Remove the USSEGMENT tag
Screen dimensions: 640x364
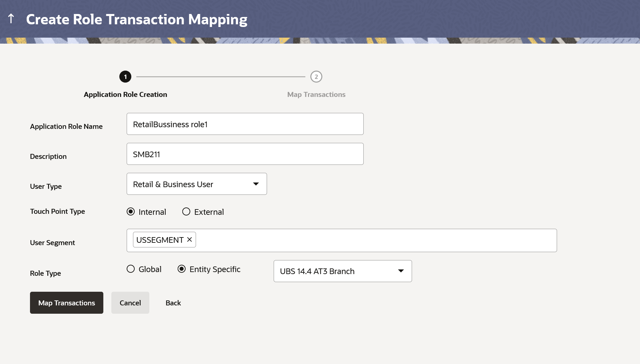tap(189, 240)
